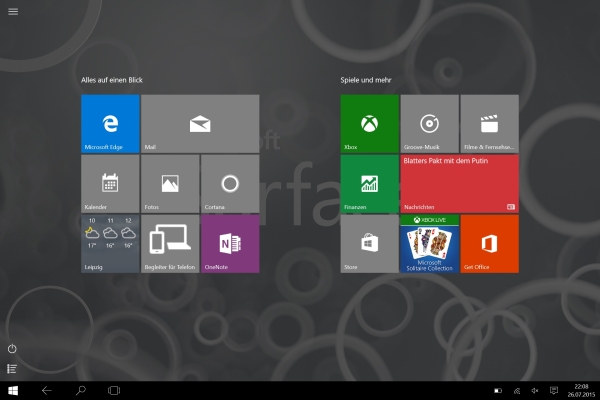Start Cortana from its tile
600x400 pixels.
point(230,184)
